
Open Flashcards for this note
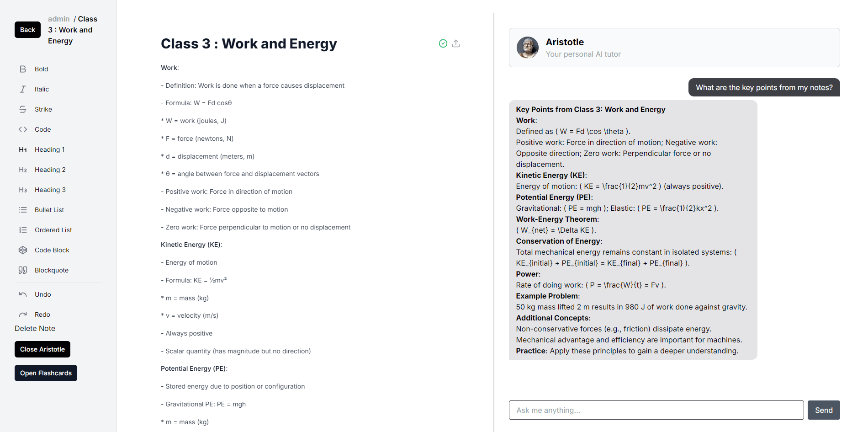pyautogui.click(x=46, y=373)
